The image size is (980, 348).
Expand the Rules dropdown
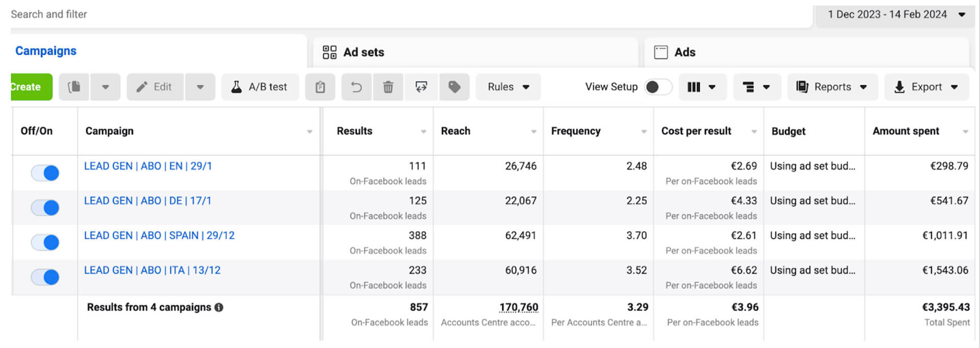[x=508, y=87]
